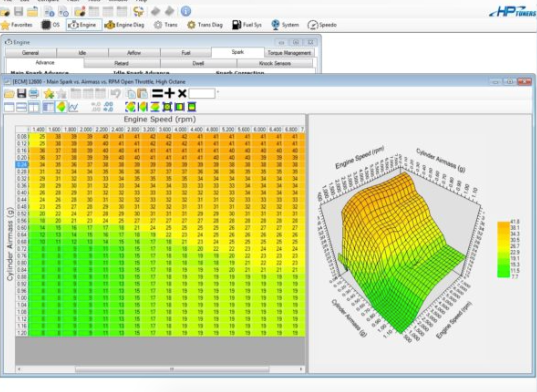Add the table to favorites with the star icon

click(49, 93)
